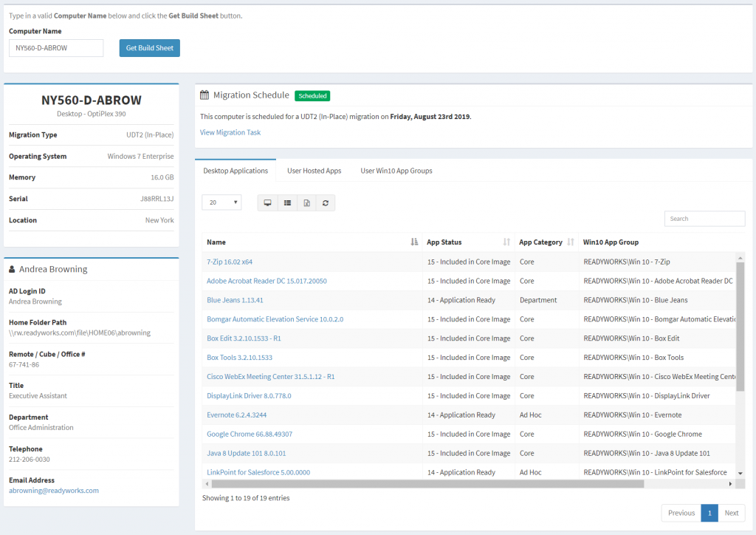Click the Scheduled status badge
Image resolution: width=756 pixels, height=535 pixels.
pyautogui.click(x=312, y=95)
